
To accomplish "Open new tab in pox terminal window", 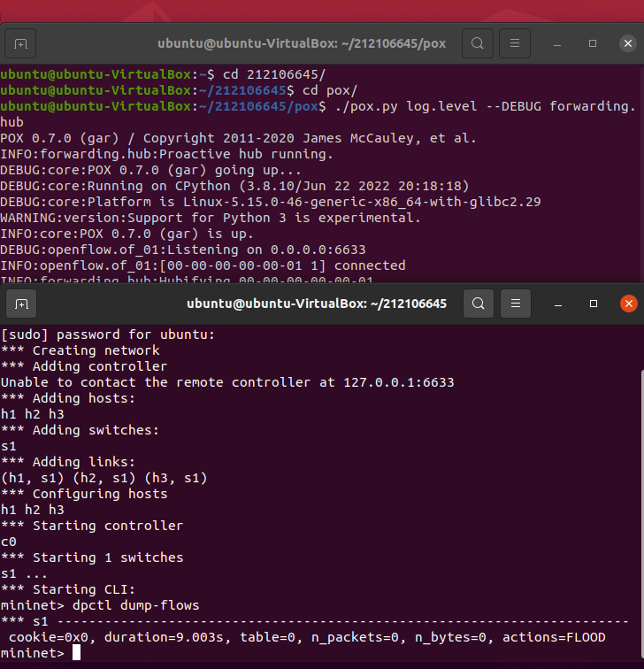I will [x=20, y=43].
